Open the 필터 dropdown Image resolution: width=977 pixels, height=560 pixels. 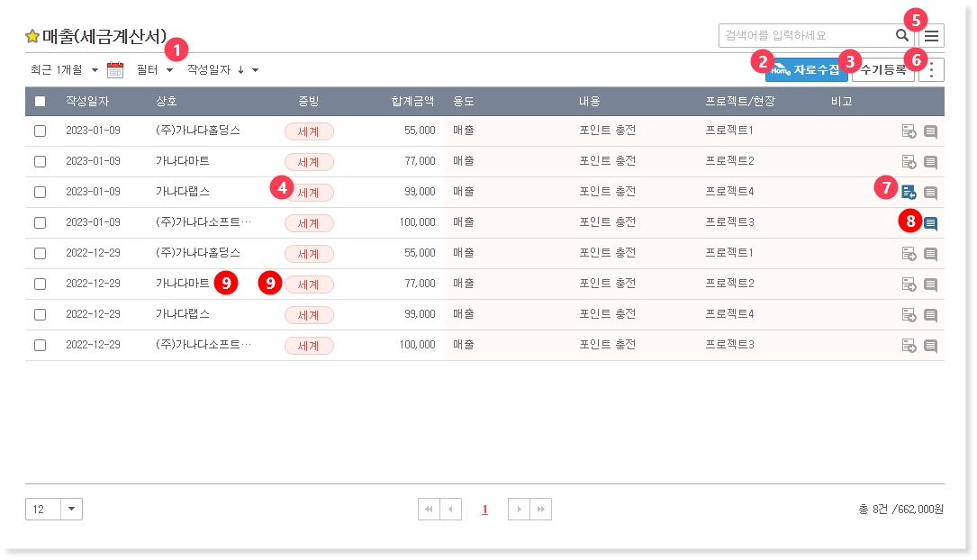(154, 70)
